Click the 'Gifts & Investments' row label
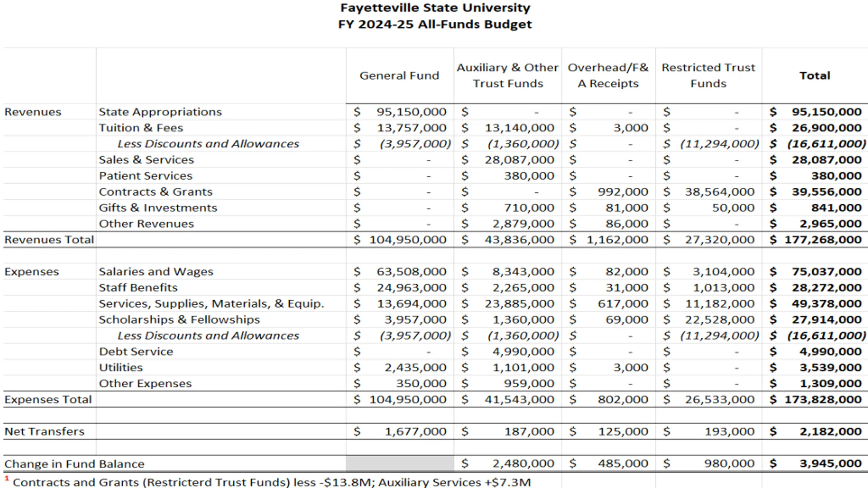Screen dimensions: 868x488 (x=158, y=208)
